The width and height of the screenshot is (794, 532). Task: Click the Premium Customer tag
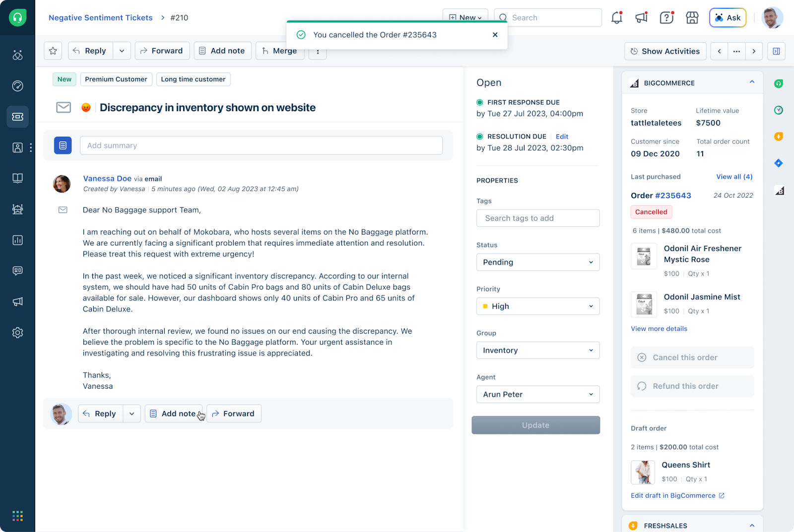116,79
